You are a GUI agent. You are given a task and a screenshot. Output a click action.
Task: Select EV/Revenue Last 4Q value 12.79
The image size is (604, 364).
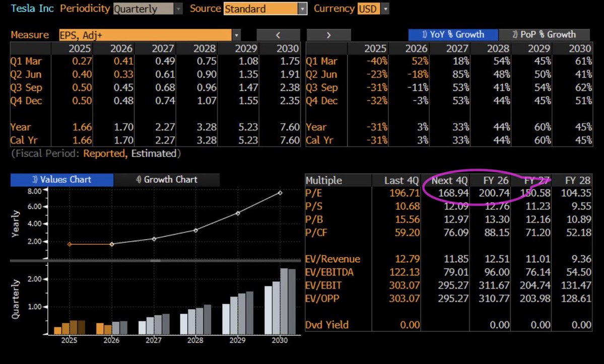(408, 259)
